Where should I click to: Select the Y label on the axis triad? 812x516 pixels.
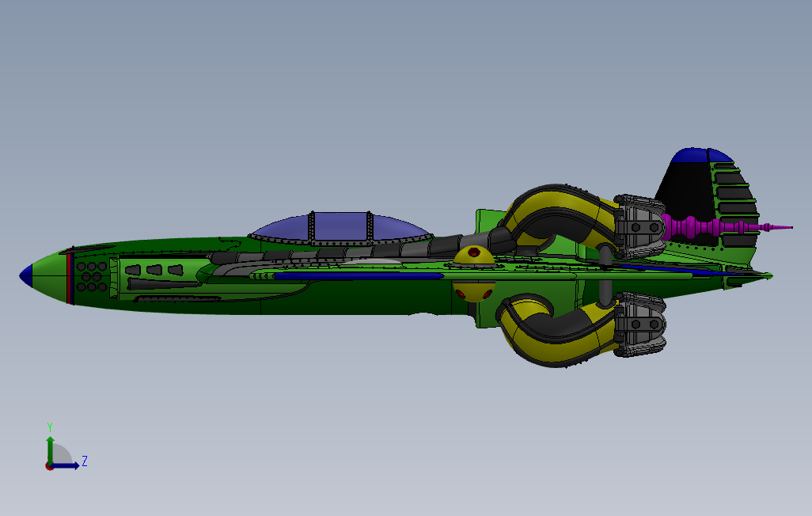[x=50, y=427]
